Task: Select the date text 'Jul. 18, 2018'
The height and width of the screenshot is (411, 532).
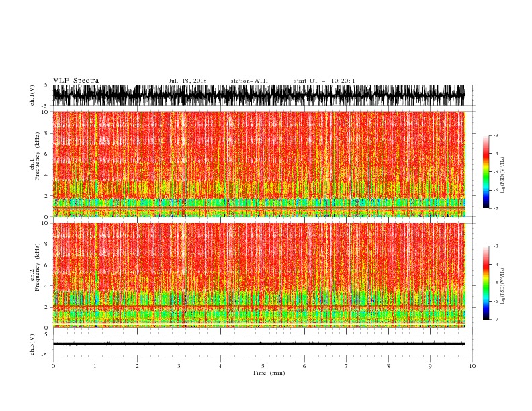Action: 187,81
